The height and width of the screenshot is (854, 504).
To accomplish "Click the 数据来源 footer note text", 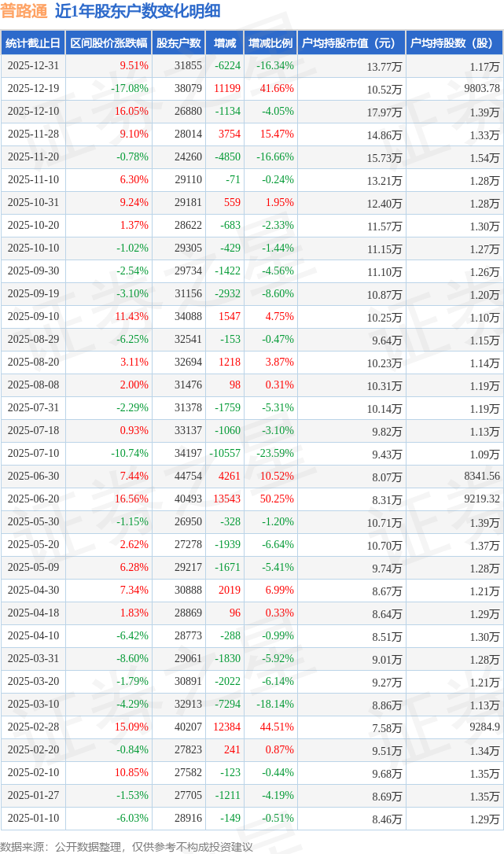I will tap(126, 846).
